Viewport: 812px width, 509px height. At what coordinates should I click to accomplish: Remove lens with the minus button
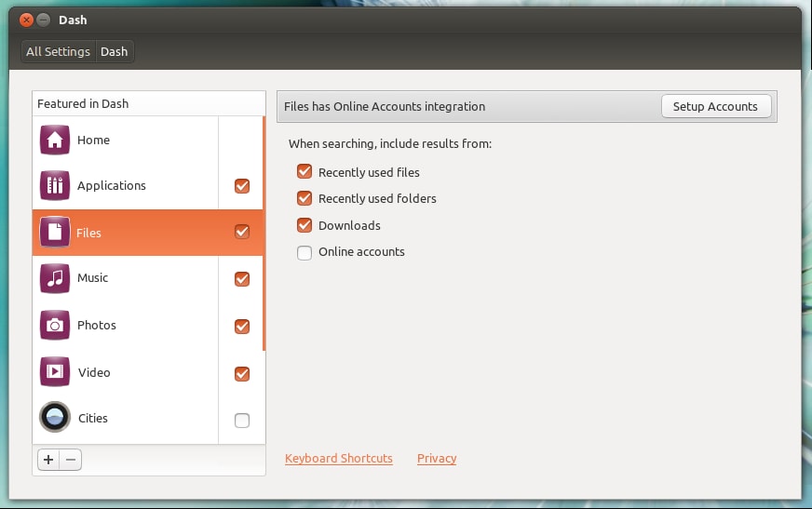point(71,460)
